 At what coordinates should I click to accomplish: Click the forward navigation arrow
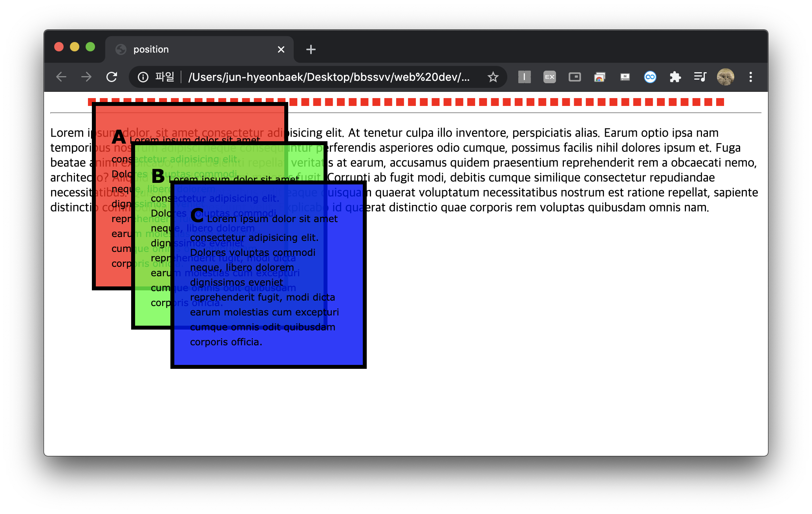(86, 77)
